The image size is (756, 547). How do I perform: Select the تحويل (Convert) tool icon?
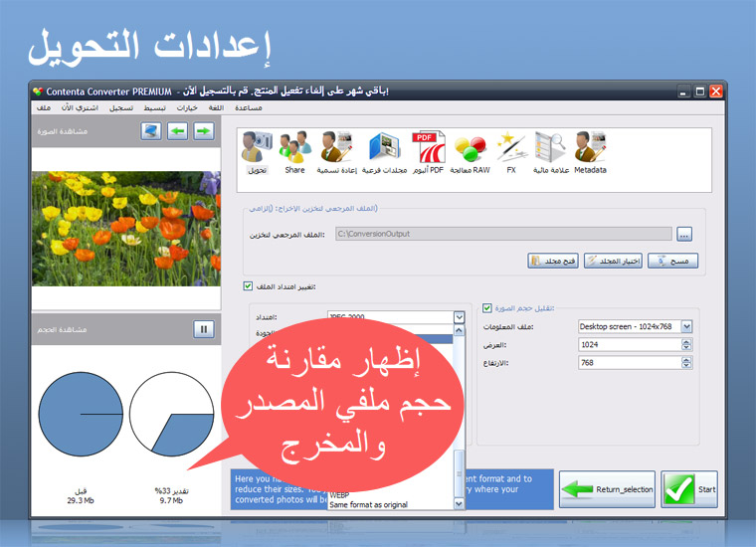257,152
